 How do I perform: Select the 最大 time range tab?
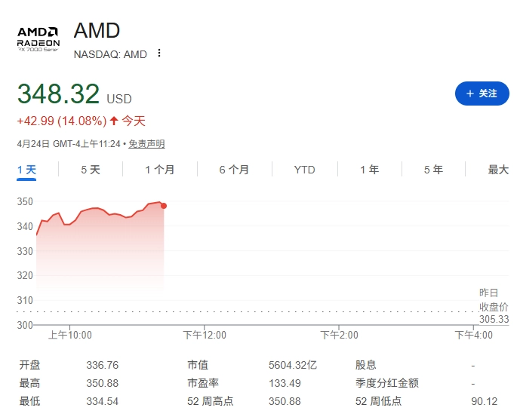click(x=498, y=170)
